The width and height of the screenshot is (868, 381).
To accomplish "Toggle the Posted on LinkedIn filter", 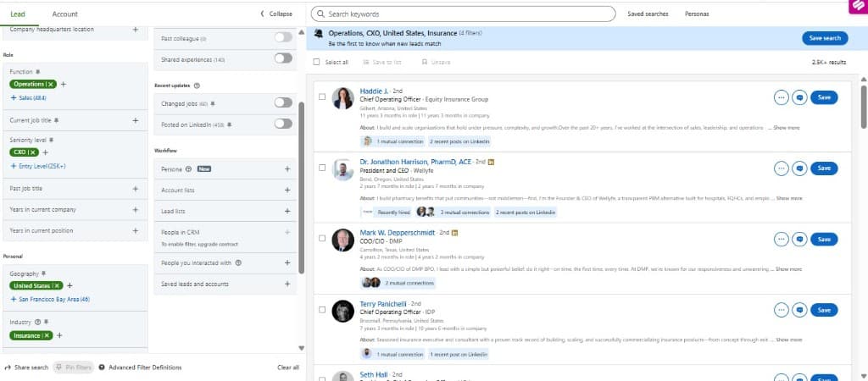I will [283, 124].
